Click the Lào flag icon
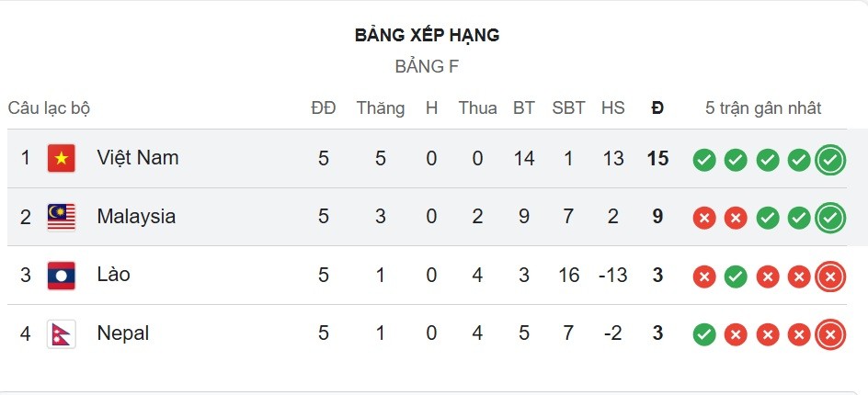The width and height of the screenshot is (868, 395). coord(62,275)
